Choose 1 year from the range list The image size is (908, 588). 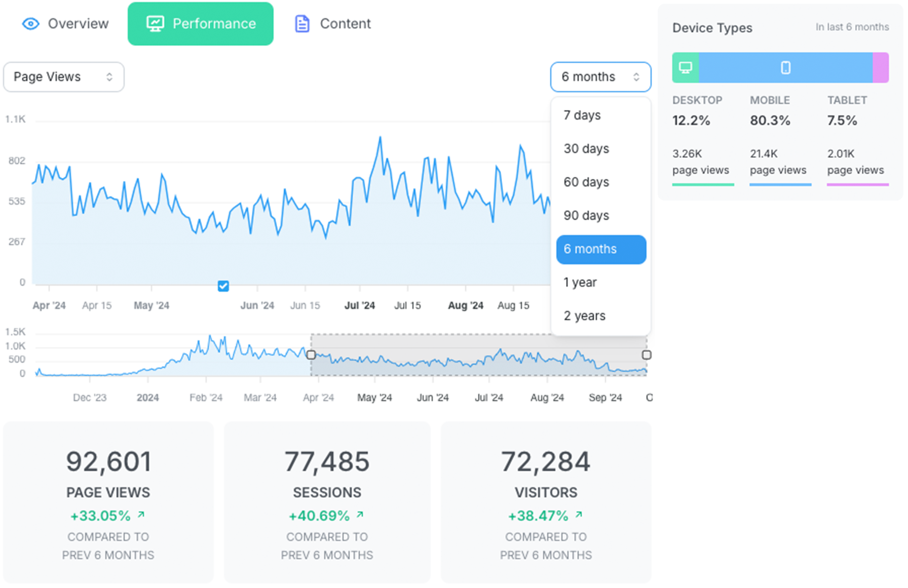(601, 283)
